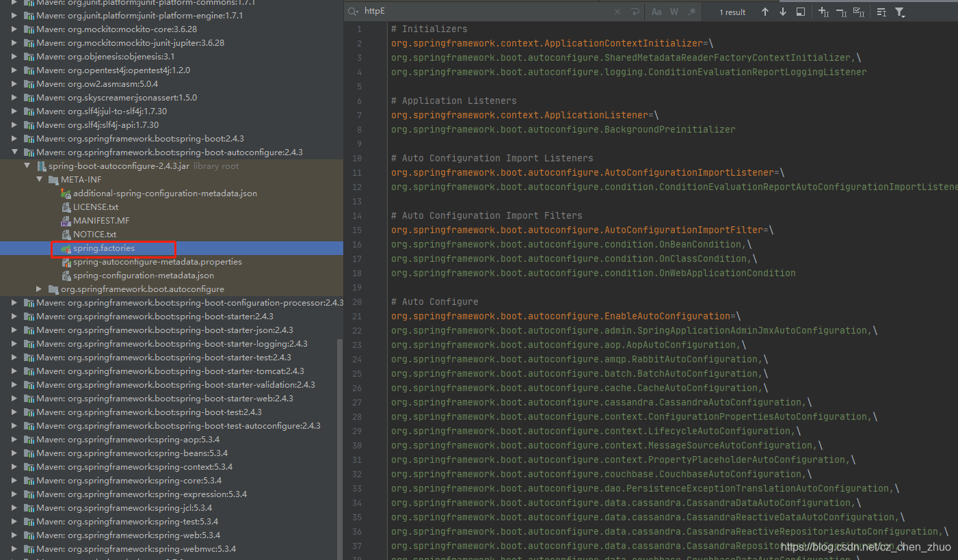Open LICENSE.txt in META-INF
The image size is (958, 560).
pyautogui.click(x=96, y=207)
